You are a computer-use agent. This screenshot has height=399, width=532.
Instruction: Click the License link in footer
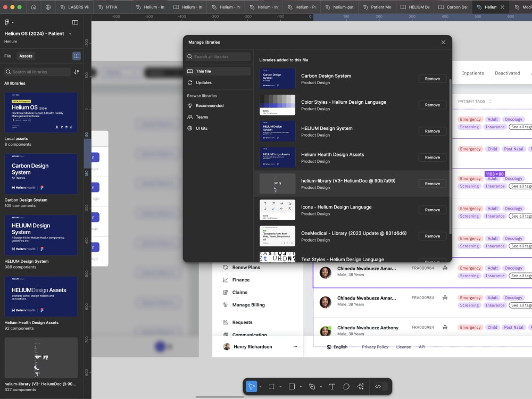point(403,347)
